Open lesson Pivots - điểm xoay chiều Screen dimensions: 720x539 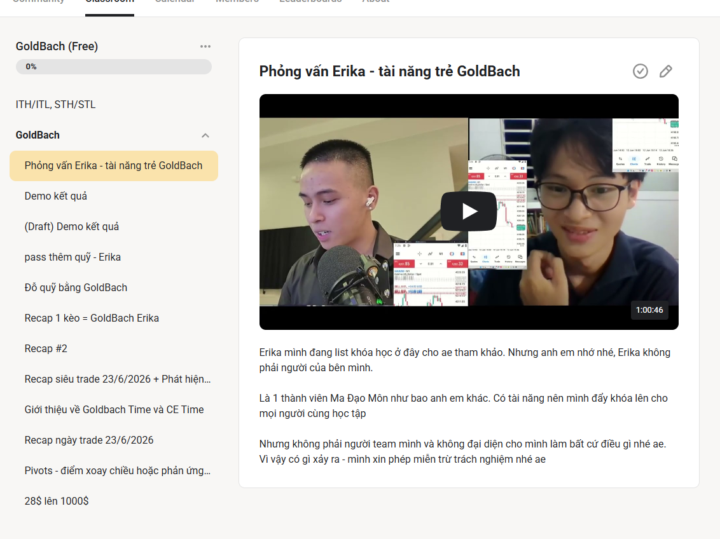(x=118, y=471)
